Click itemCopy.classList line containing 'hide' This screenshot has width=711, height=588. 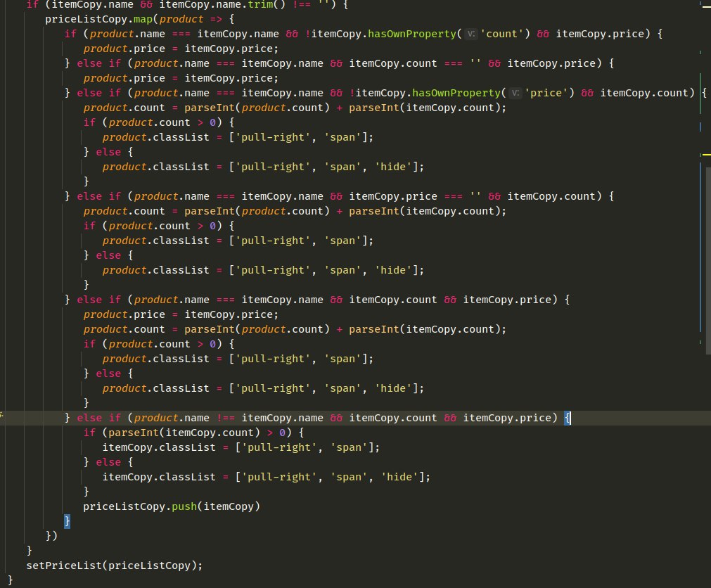pyautogui.click(x=266, y=477)
